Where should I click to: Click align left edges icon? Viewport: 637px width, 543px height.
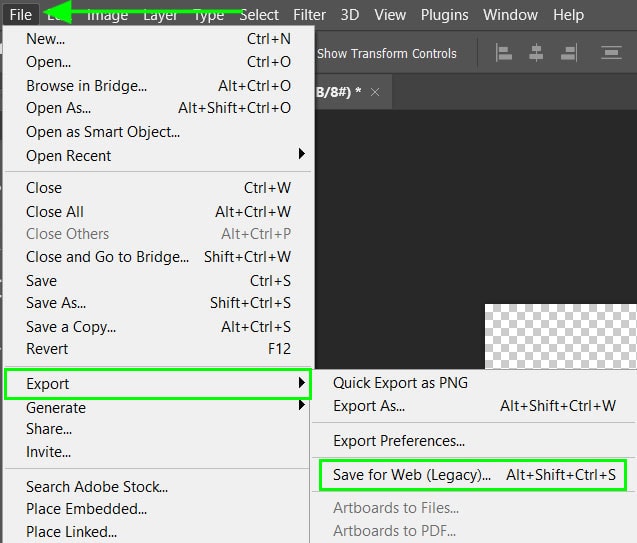[504, 53]
